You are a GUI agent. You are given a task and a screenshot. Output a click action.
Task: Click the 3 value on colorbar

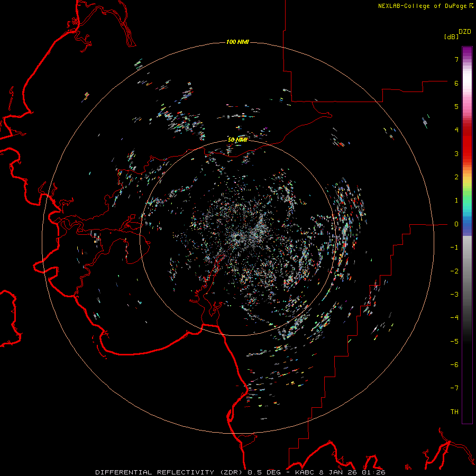456,153
